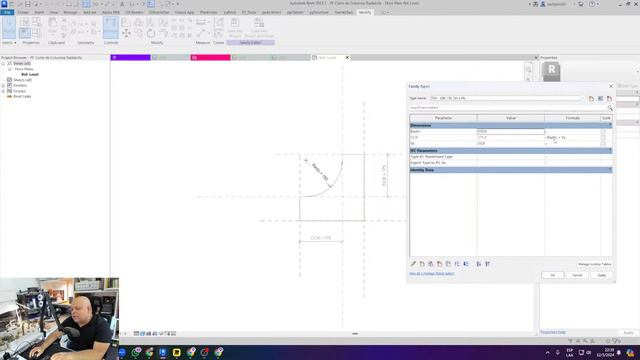
Task: Click the Help question mark icon
Action: 592,4
